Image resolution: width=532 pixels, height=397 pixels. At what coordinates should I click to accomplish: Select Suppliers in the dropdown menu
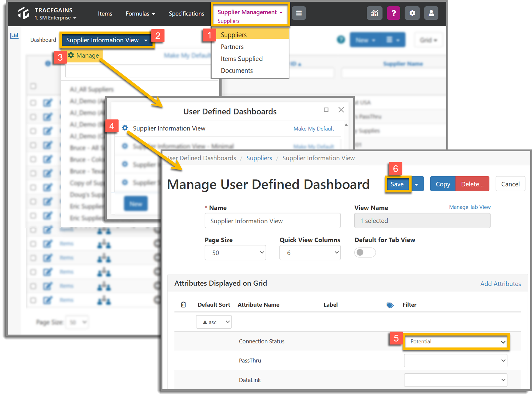pos(250,35)
